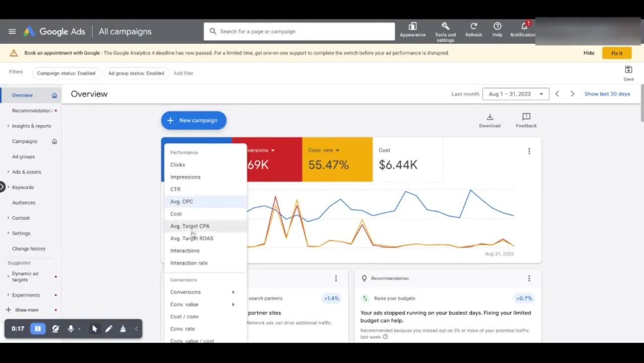Click Campaign status: Enabled filter chip
Screen dimensions: 644x363
pyautogui.click(x=66, y=73)
